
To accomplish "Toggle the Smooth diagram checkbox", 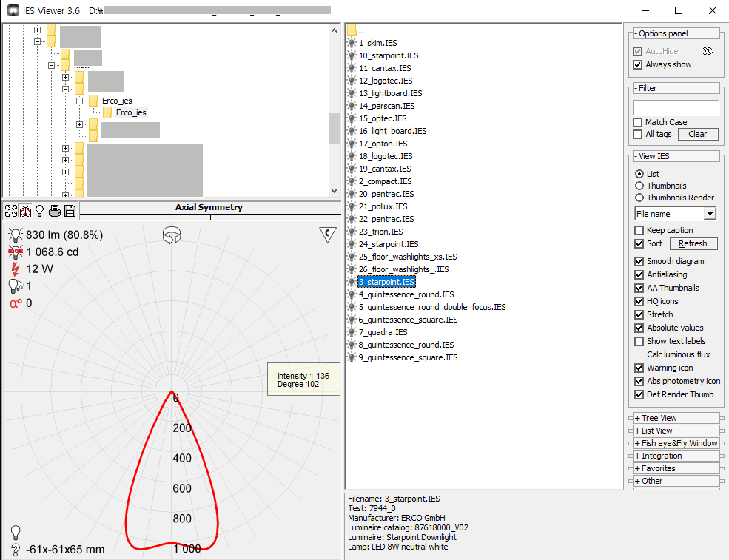I will pyautogui.click(x=639, y=262).
